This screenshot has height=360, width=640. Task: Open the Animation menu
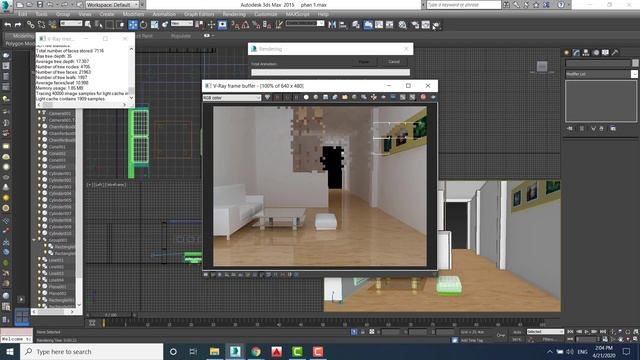point(164,14)
